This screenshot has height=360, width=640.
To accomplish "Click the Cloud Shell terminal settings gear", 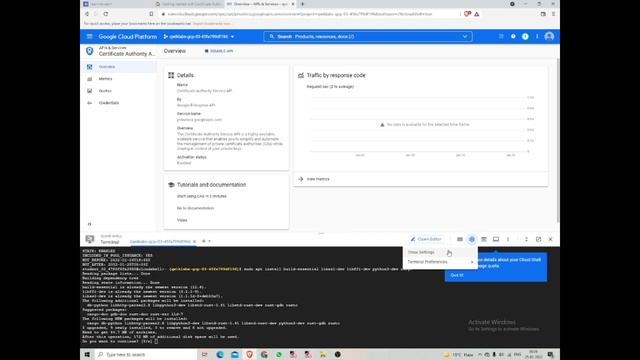I will coord(471,239).
